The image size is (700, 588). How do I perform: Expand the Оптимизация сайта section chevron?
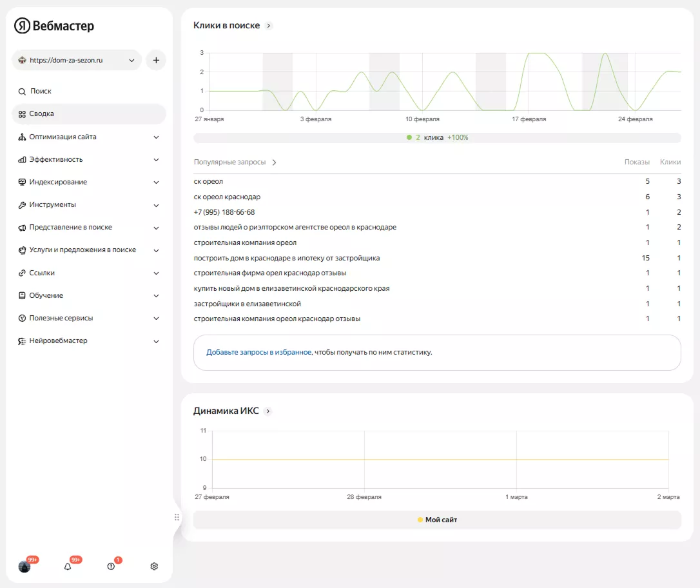click(x=156, y=137)
